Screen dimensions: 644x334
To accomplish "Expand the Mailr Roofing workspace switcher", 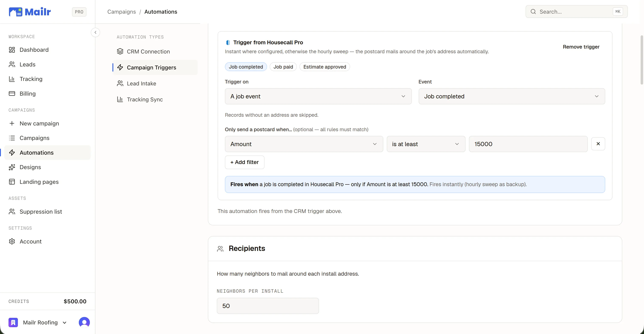I will [65, 322].
